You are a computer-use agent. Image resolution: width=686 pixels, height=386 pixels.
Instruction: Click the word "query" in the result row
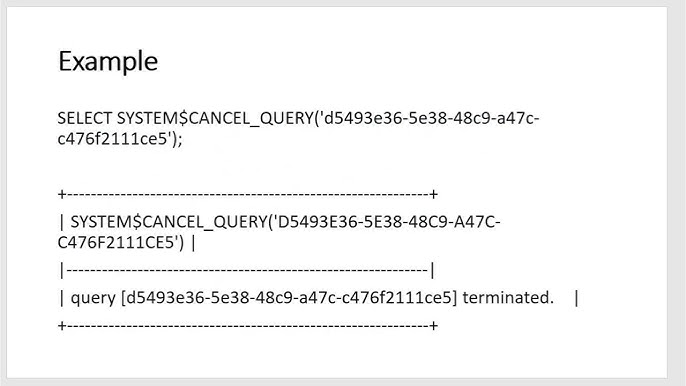pos(93,298)
